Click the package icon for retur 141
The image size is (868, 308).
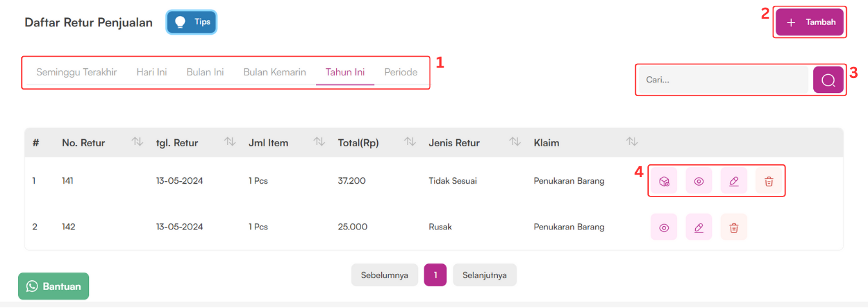click(664, 181)
